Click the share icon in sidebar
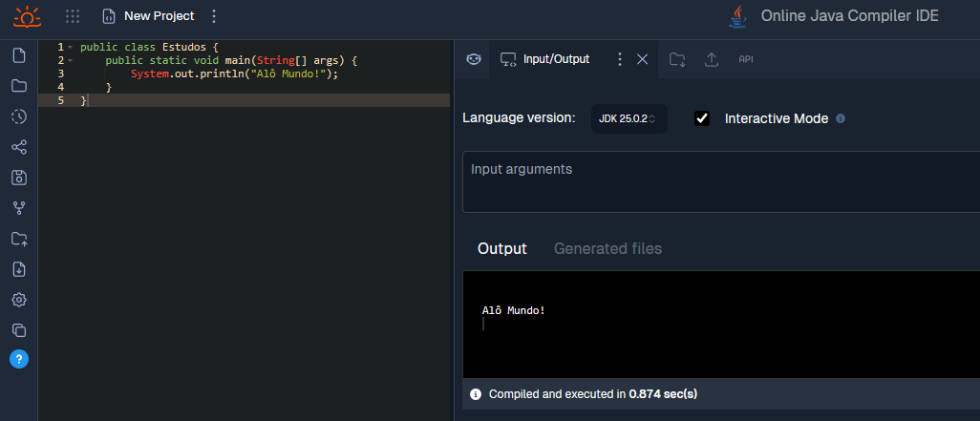 coord(19,147)
